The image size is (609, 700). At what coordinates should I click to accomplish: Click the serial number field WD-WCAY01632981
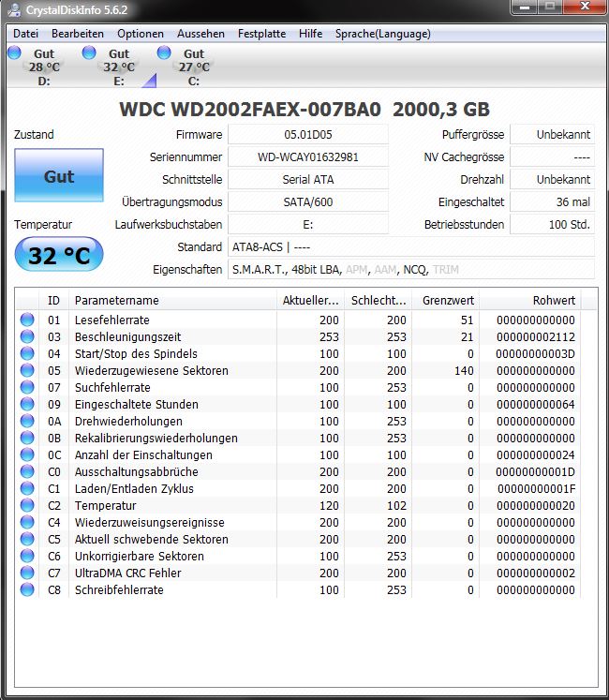click(308, 156)
